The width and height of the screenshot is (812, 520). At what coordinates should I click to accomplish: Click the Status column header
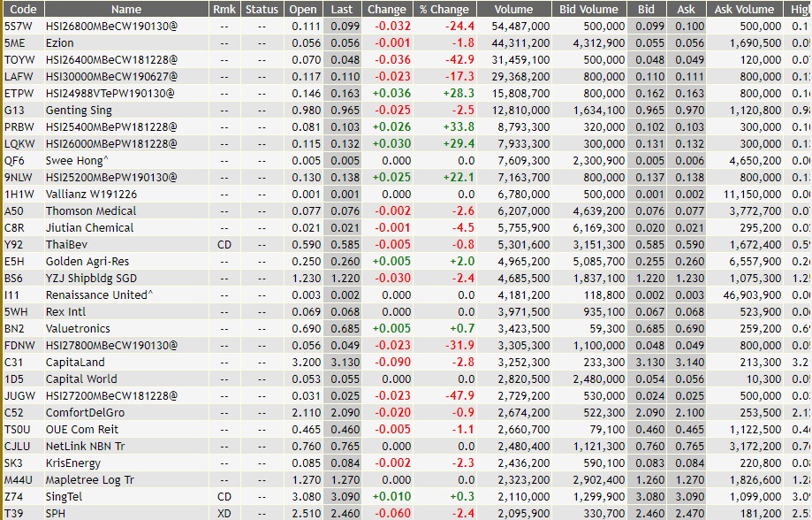click(262, 9)
